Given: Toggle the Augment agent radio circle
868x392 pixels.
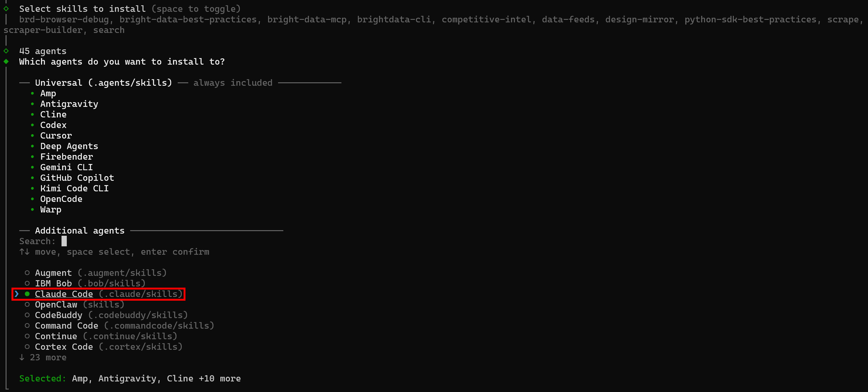Looking at the screenshot, I should pos(27,273).
